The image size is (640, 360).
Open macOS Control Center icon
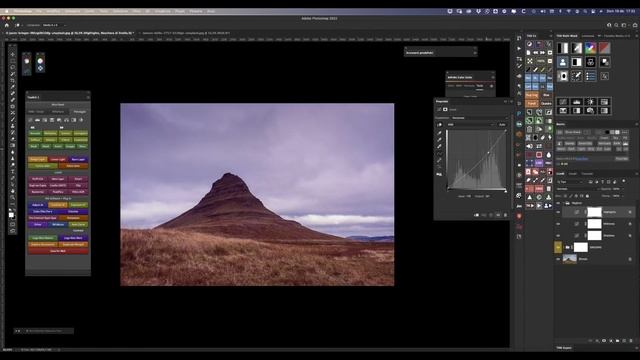(x=593, y=11)
